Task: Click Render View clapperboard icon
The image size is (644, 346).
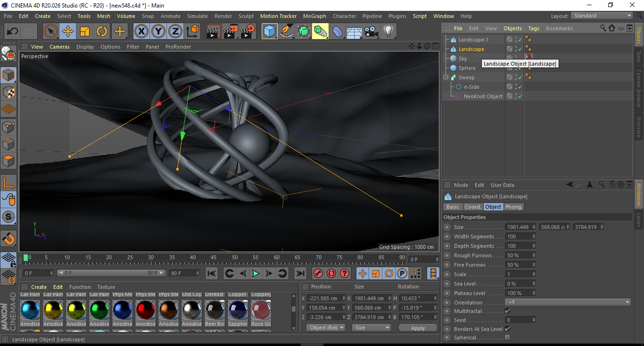Action: [x=214, y=32]
